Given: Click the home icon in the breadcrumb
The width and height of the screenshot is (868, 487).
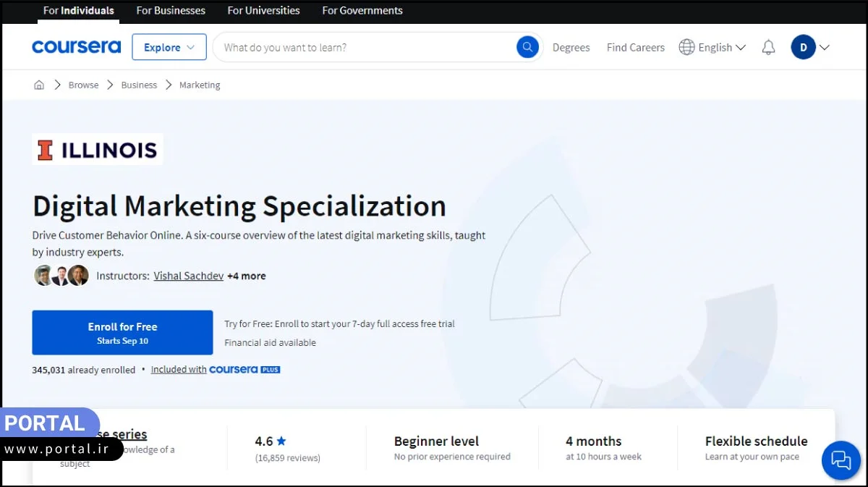Looking at the screenshot, I should 38,84.
